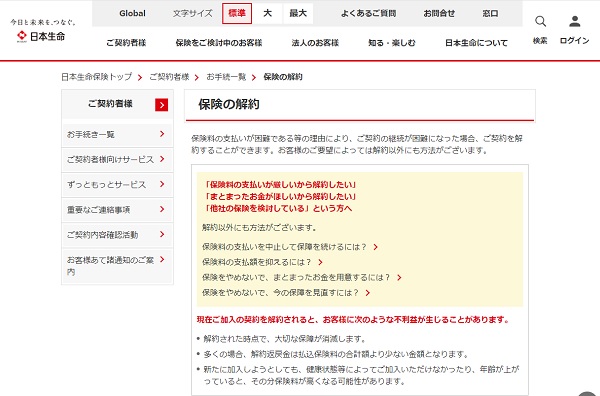Go to お手続一覧 breadcrumb link

coord(226,77)
